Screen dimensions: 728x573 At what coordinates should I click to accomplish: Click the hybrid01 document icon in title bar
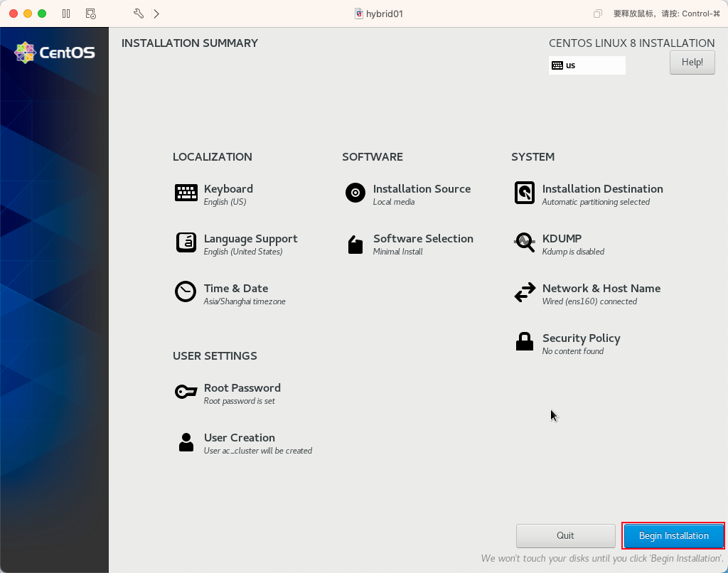pos(359,14)
